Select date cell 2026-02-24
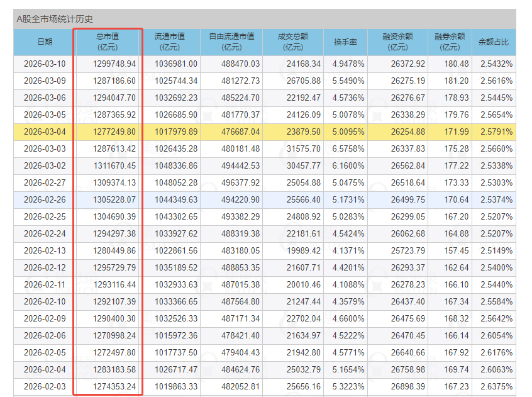The width and height of the screenshot is (532, 397). click(x=45, y=233)
